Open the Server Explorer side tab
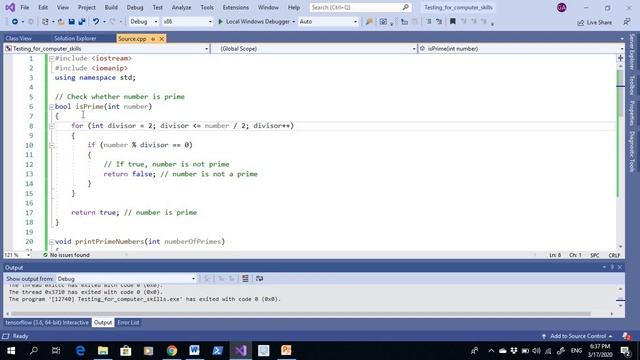Screen dimensions: 640x360 [x=632, y=52]
